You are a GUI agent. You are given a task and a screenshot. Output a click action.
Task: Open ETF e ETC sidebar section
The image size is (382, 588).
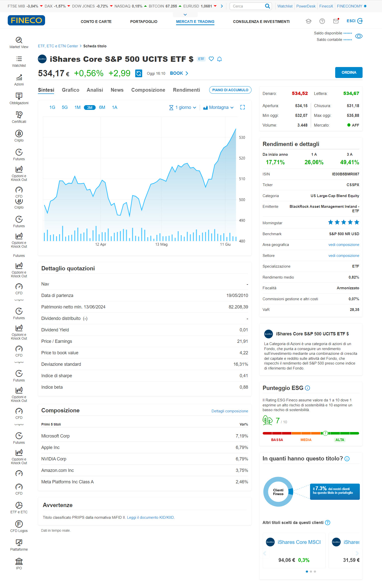coord(19,508)
